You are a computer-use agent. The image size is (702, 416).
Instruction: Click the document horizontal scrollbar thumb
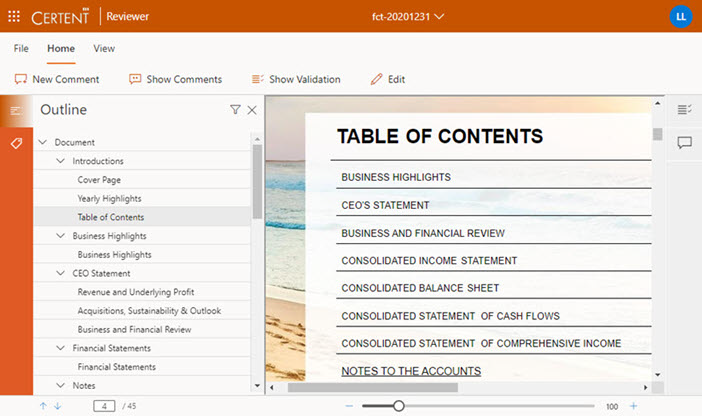pos(372,387)
